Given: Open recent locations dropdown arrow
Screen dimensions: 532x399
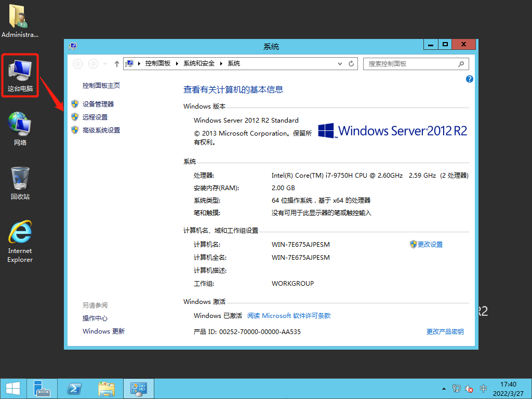Looking at the screenshot, I should coord(105,64).
